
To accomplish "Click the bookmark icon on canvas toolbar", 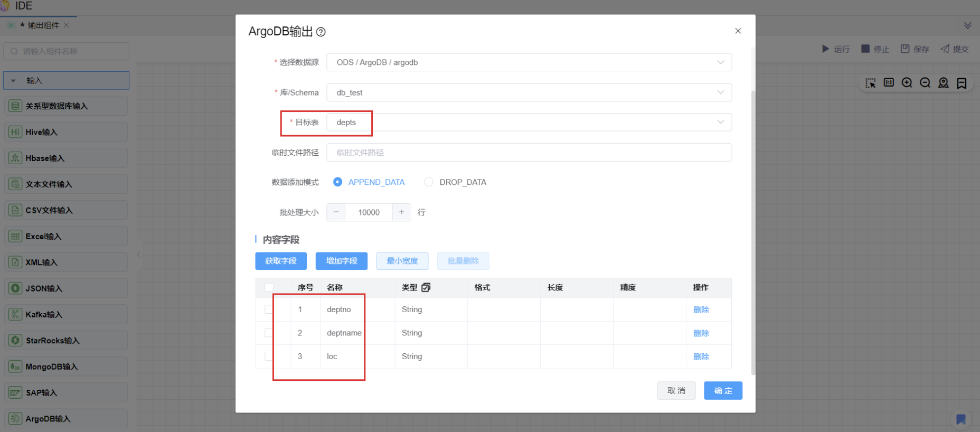I will point(962,83).
